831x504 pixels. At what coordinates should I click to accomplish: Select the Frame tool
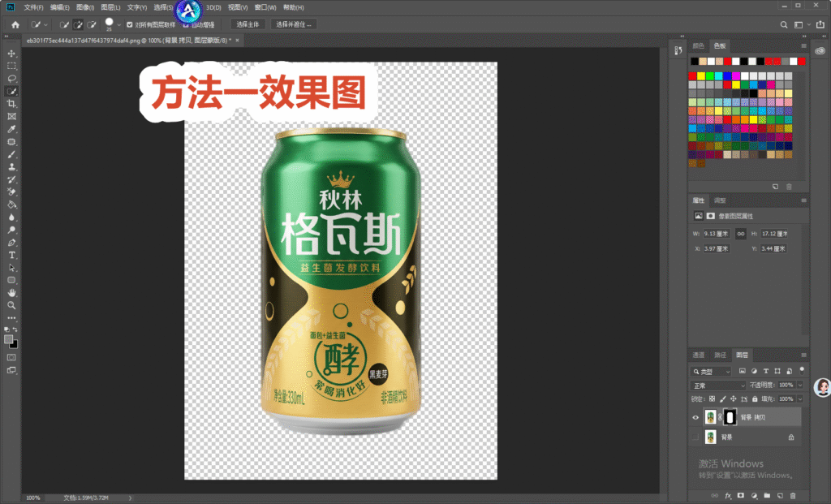coord(11,117)
